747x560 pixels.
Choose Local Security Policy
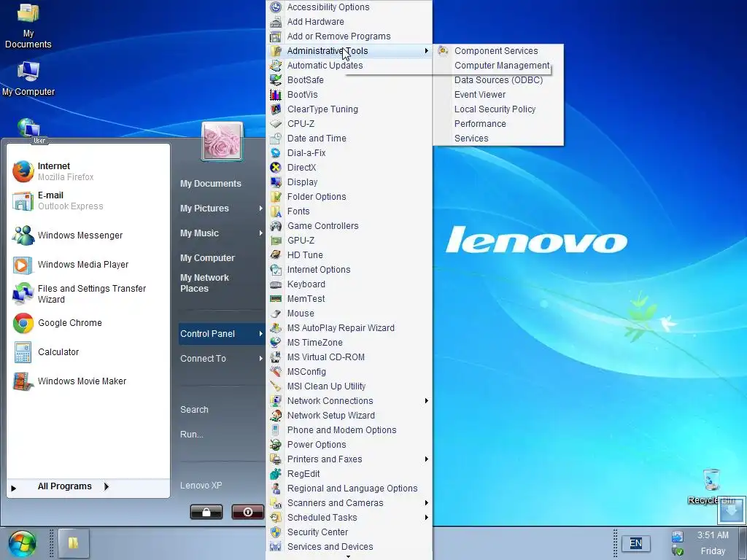[498, 109]
